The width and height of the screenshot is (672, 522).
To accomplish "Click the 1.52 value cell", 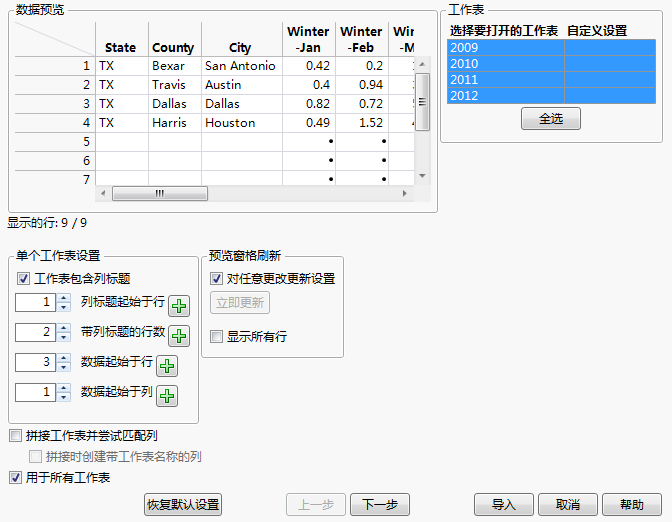I will (362, 123).
